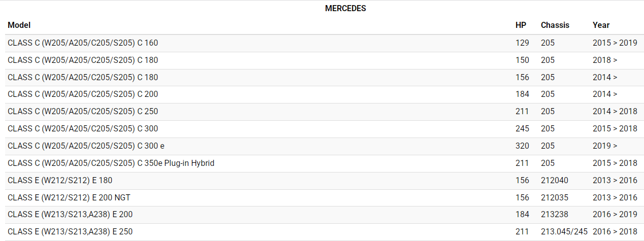Click year range 2013 > 2016 for E 200 NGT
The image size is (644, 241).
(x=615, y=198)
